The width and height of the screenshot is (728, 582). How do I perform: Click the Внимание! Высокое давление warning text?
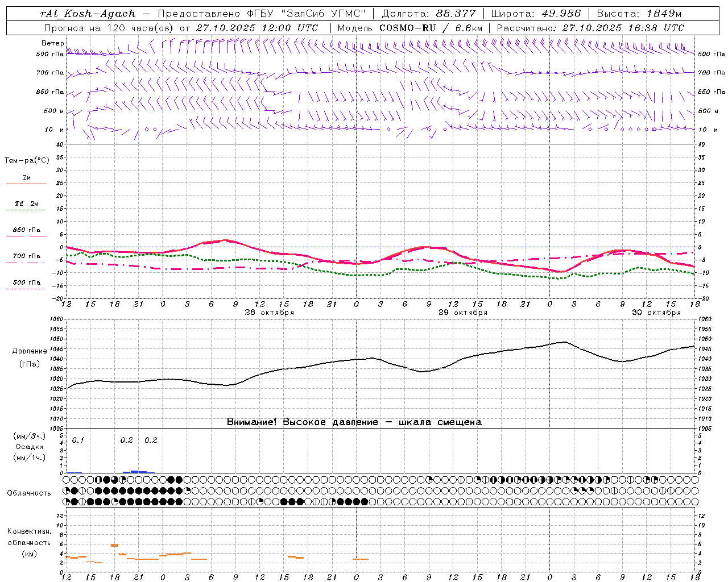pyautogui.click(x=354, y=422)
